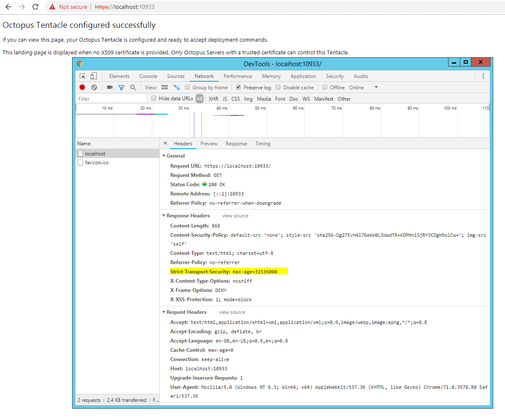Select the All resource type filter
Screen dimensions: 505x420
coord(200,99)
